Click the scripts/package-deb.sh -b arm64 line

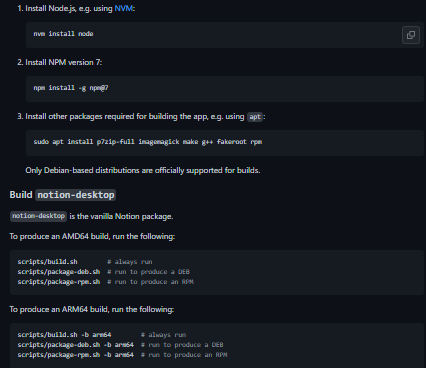click(x=121, y=345)
